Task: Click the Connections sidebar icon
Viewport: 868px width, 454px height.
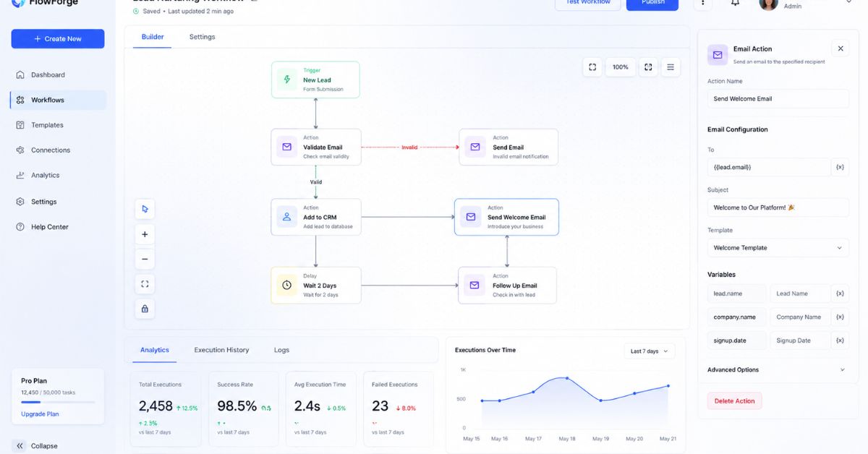Action: 20,150
